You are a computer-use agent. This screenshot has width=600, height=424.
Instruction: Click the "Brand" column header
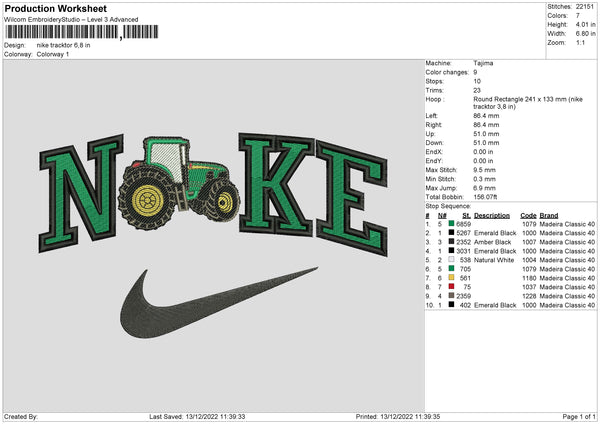[549, 215]
